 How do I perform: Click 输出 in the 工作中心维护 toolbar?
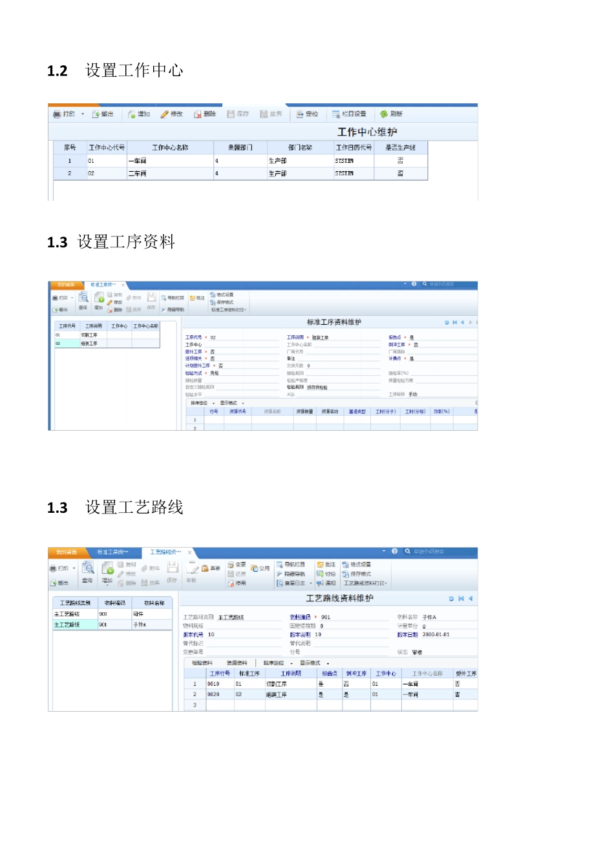tap(103, 114)
